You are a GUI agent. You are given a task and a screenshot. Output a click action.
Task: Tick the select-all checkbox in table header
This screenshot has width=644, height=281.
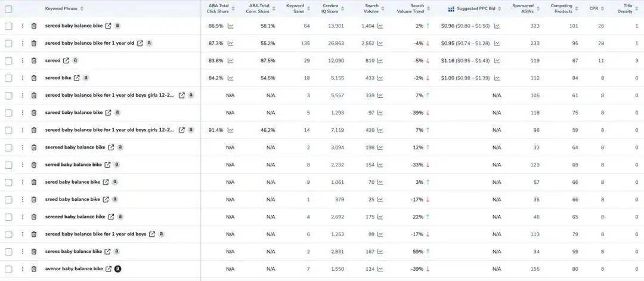click(8, 9)
